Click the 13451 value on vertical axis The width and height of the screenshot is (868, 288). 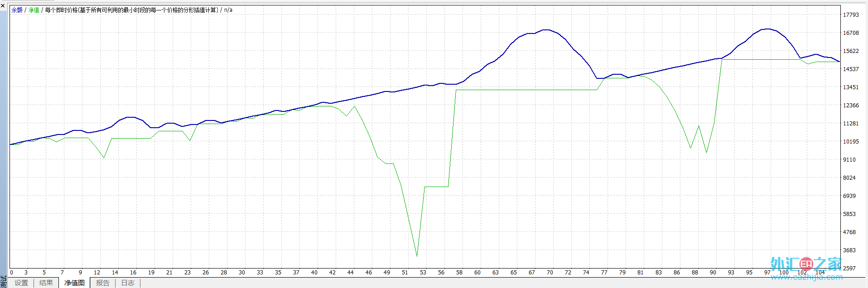[851, 87]
